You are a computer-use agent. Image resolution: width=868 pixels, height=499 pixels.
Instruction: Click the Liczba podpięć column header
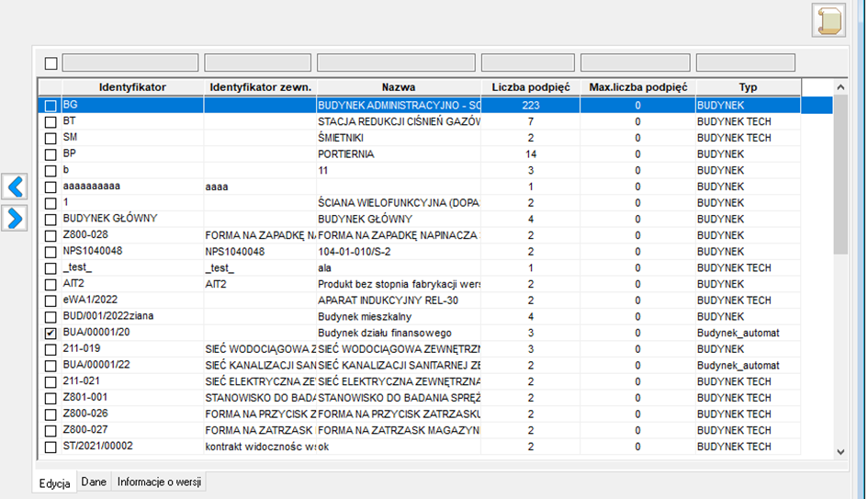pyautogui.click(x=530, y=87)
